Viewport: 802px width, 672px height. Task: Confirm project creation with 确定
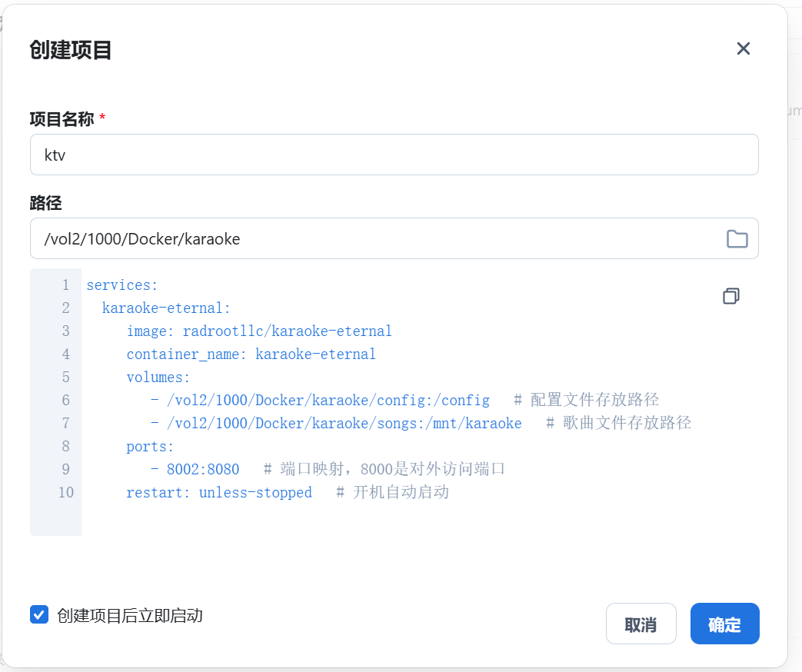724,624
